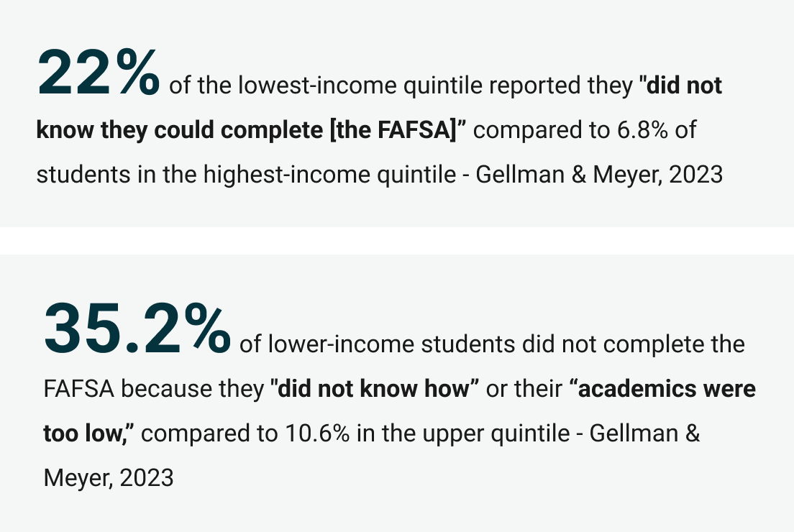Click "Meyer, 2023" on the last line

click(x=109, y=478)
